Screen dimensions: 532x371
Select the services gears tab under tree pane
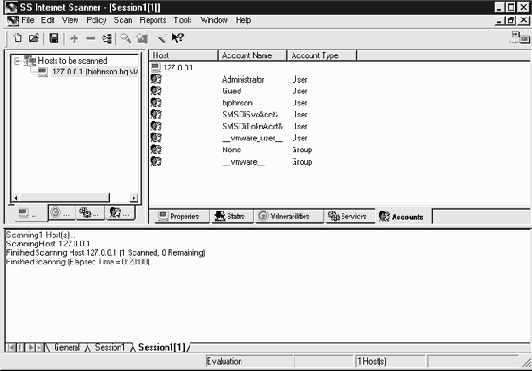[x=90, y=213]
